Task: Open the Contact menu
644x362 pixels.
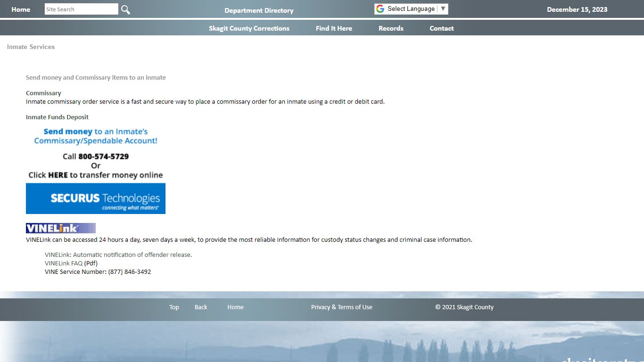Action: point(441,28)
